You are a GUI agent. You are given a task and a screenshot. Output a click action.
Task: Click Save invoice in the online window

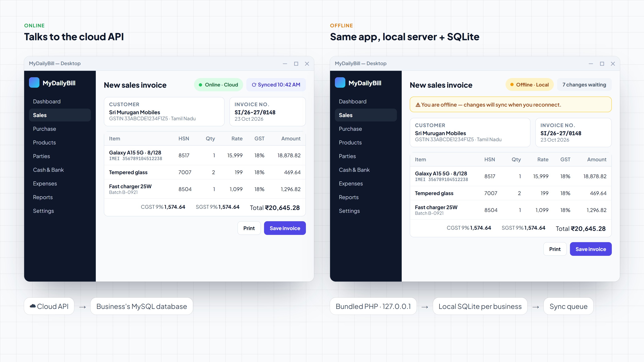click(x=285, y=228)
